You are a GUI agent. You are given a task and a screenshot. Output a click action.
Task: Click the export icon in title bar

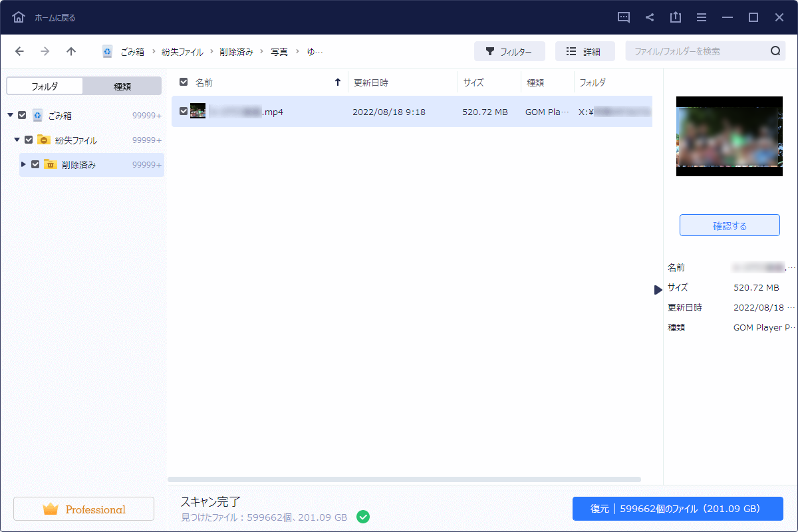coord(676,17)
